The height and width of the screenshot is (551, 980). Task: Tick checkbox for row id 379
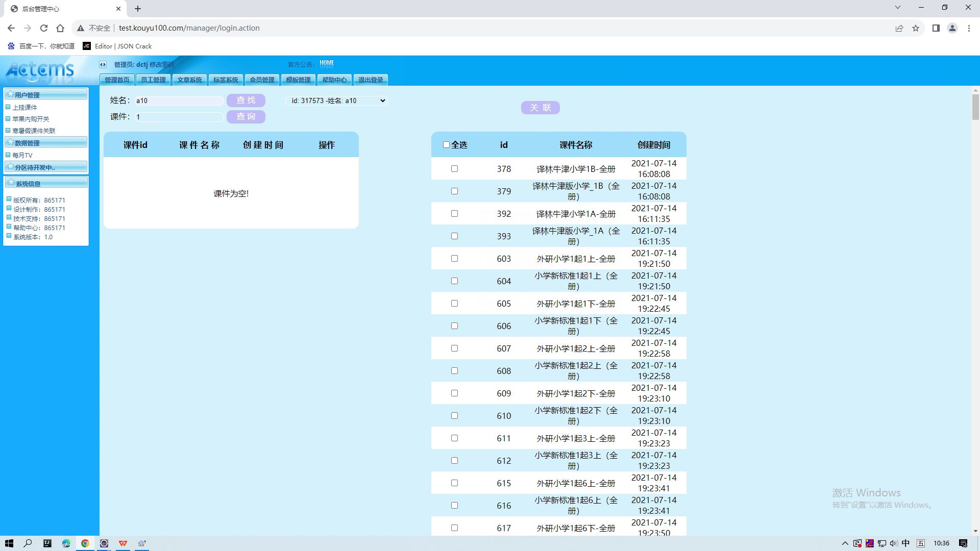click(454, 191)
